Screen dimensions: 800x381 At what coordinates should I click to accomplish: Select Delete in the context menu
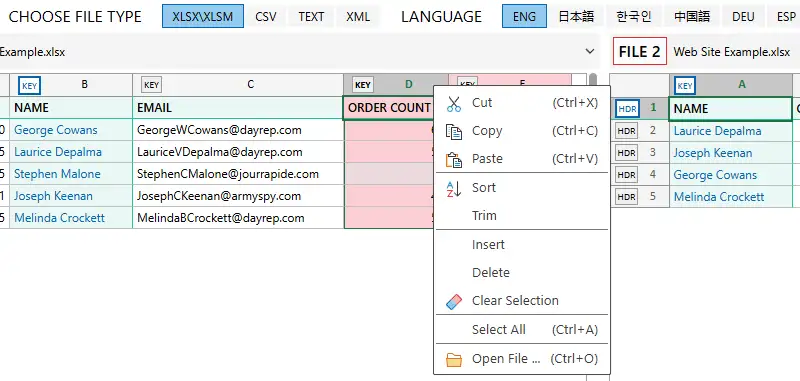point(521,273)
